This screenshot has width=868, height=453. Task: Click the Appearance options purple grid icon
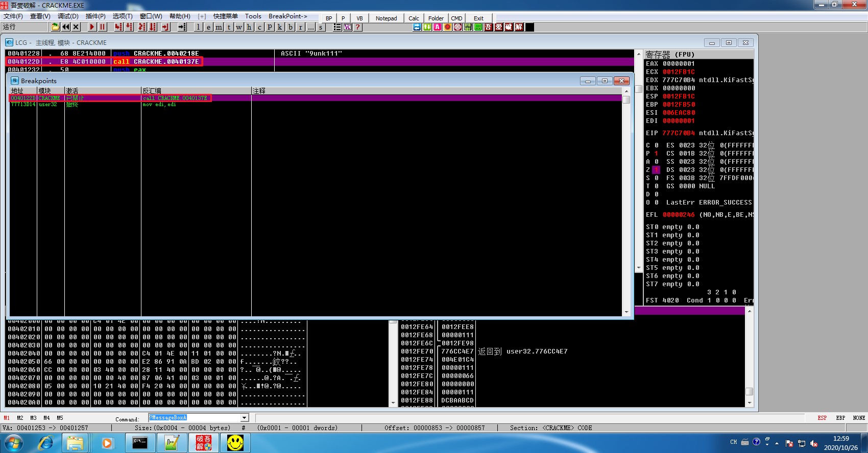point(347,27)
